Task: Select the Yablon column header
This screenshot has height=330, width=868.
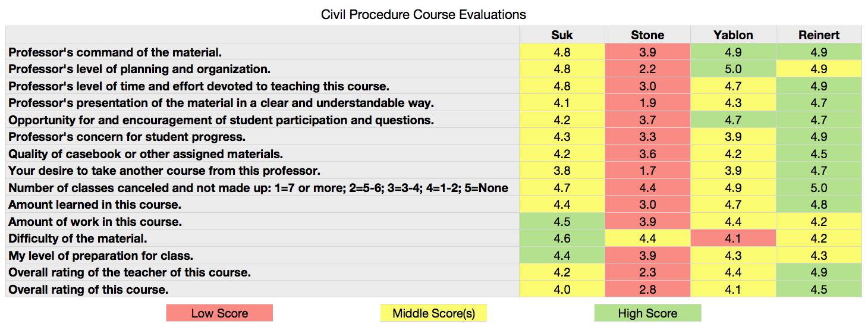Action: 733,35
